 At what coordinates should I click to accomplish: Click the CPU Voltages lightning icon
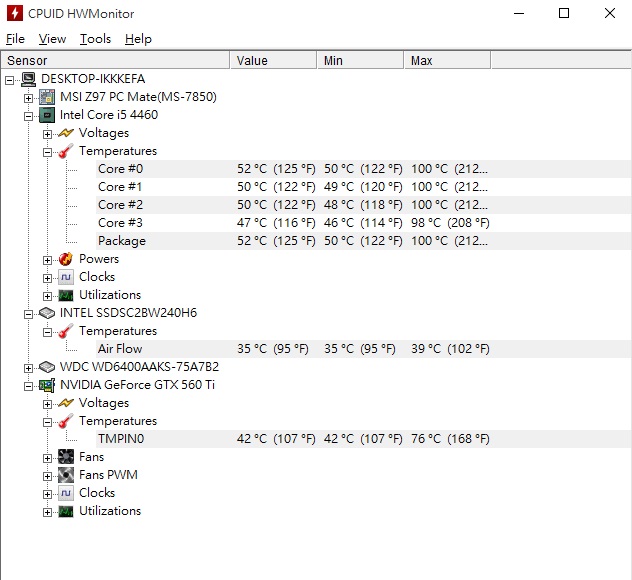click(x=66, y=133)
